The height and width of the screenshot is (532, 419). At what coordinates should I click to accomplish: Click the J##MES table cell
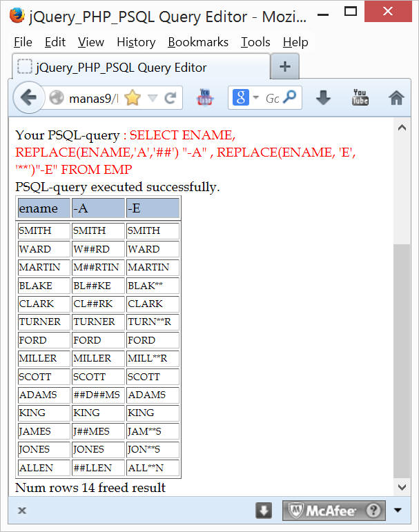click(x=98, y=431)
